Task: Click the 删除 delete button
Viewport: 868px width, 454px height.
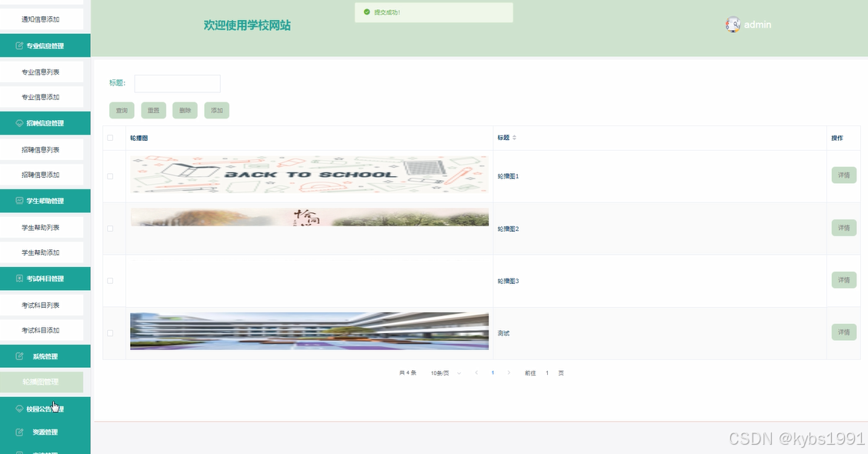Action: coord(185,110)
